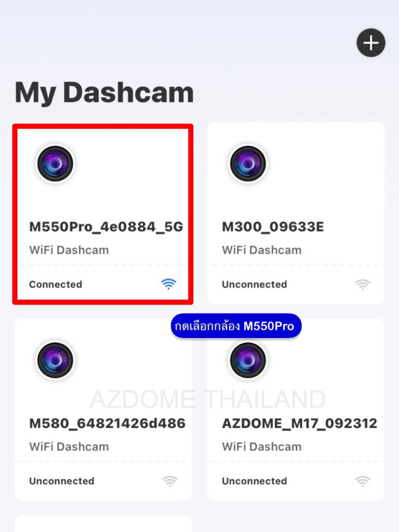Click the AZDOME_M17_092312 camera lens icon
Image resolution: width=399 pixels, height=532 pixels.
pyautogui.click(x=248, y=360)
